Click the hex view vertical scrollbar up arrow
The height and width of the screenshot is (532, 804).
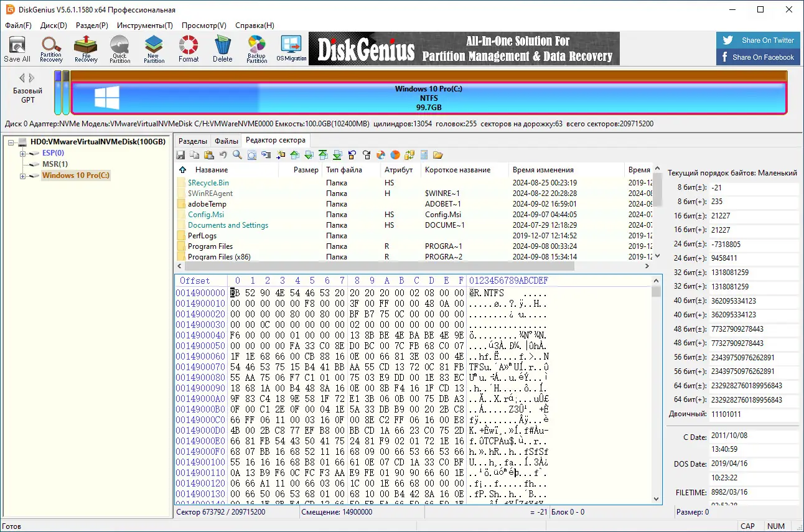pos(657,281)
